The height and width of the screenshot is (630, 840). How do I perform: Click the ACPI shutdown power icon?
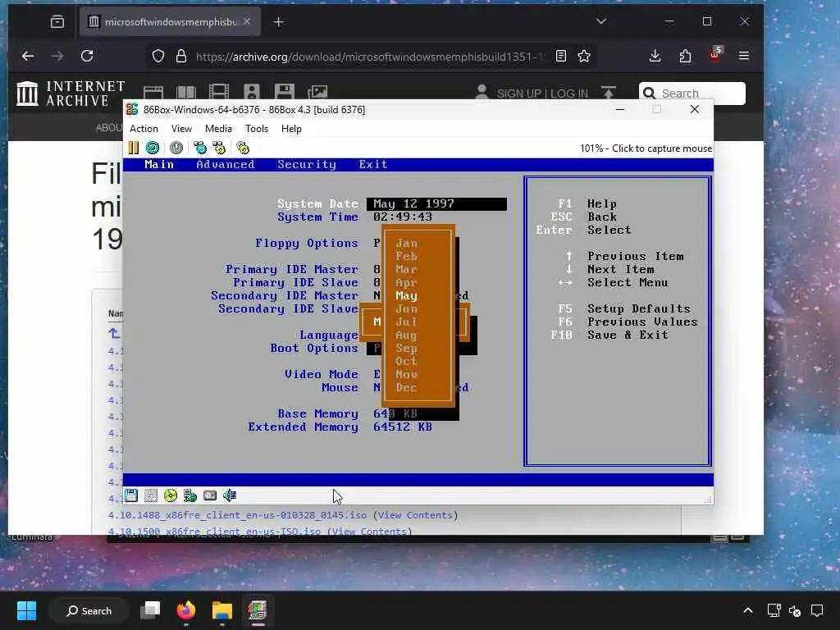176,148
